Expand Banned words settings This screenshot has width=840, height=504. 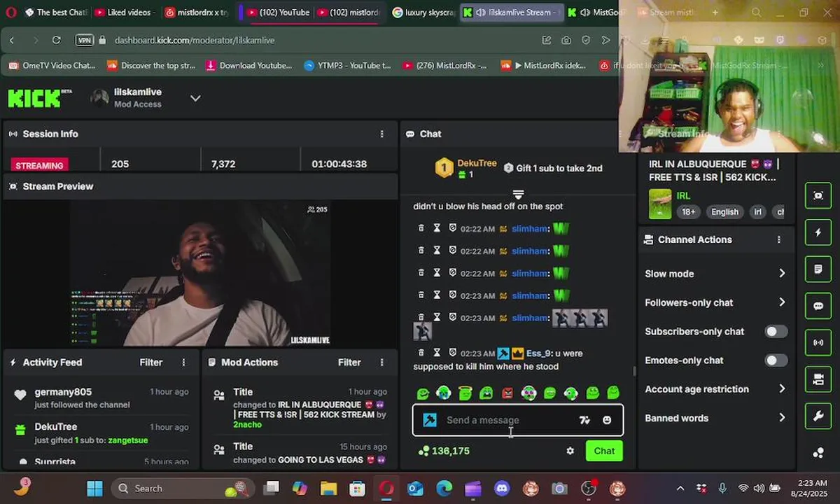tap(715, 418)
